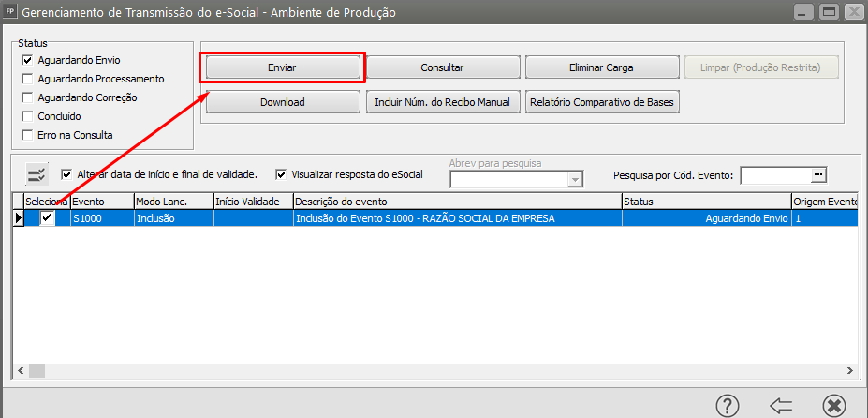Click the row indicator arrow for S1000
The width and height of the screenshot is (868, 418).
pyautogui.click(x=18, y=218)
